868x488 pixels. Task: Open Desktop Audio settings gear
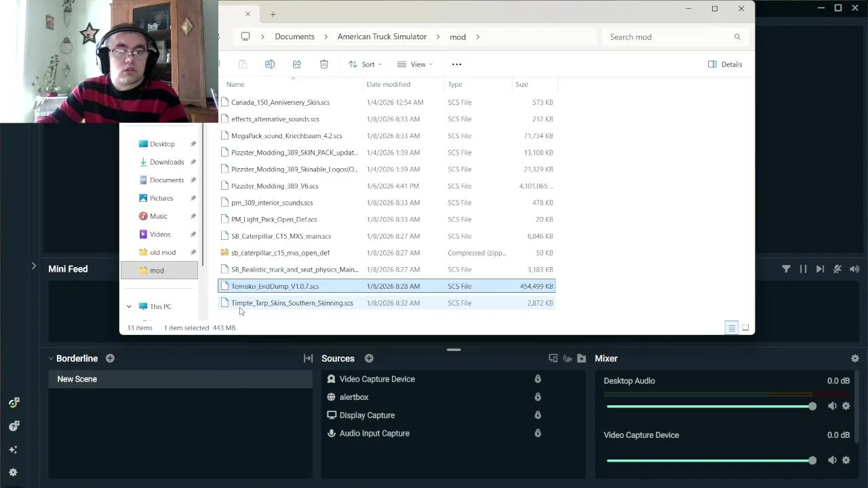click(x=846, y=406)
